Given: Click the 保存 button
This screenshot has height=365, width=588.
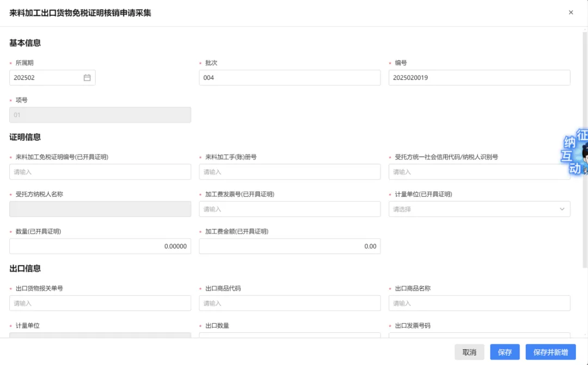Looking at the screenshot, I should pyautogui.click(x=505, y=352).
